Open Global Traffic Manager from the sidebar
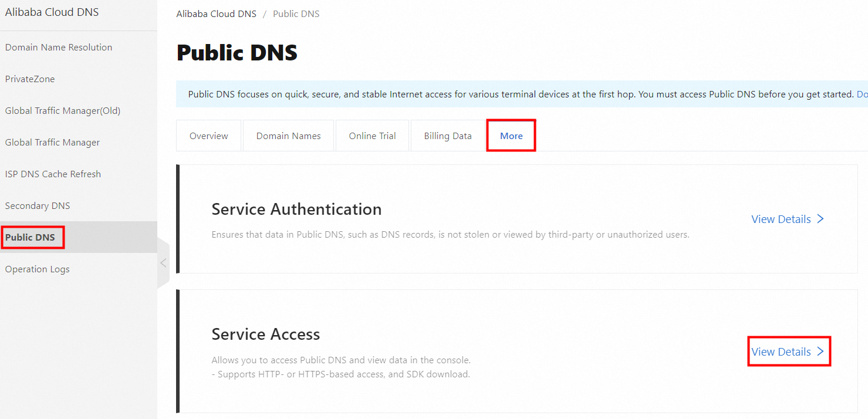Image resolution: width=868 pixels, height=419 pixels. (52, 142)
